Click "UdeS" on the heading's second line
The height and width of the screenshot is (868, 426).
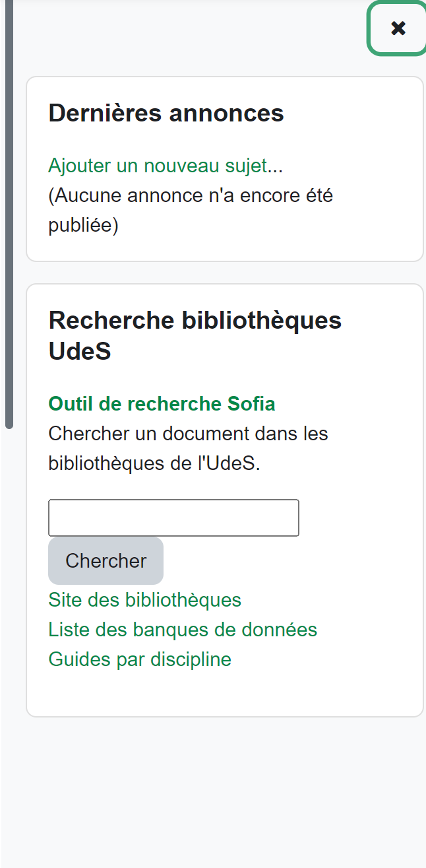[x=80, y=352]
